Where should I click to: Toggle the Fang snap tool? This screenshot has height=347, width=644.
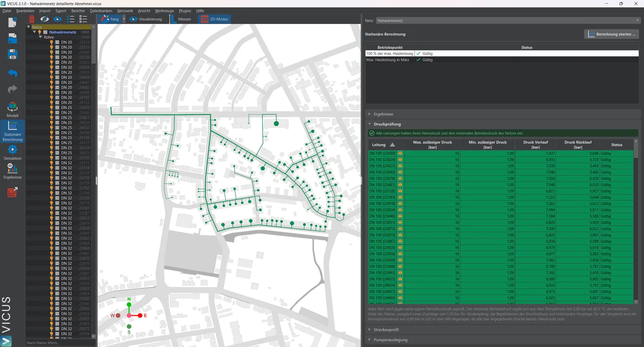tap(109, 19)
